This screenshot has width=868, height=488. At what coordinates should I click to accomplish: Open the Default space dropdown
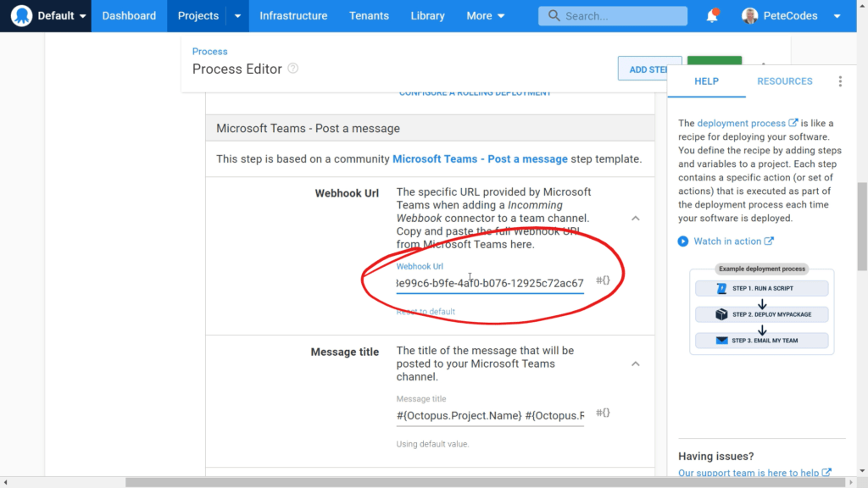tap(60, 15)
